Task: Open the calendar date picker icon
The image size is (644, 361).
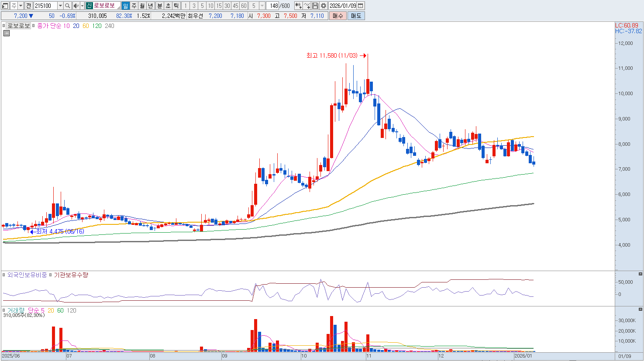Action: 361,6
